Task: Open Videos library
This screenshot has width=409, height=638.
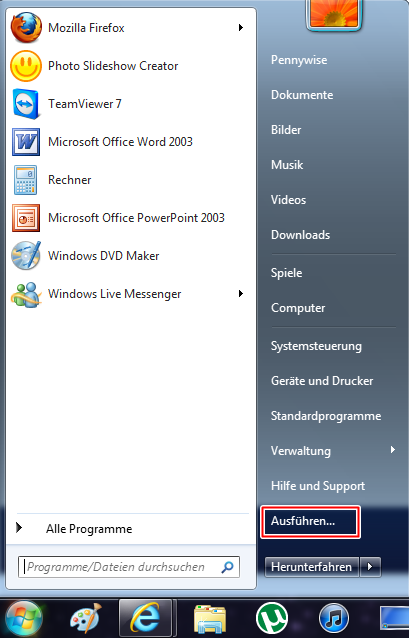Action: (288, 200)
